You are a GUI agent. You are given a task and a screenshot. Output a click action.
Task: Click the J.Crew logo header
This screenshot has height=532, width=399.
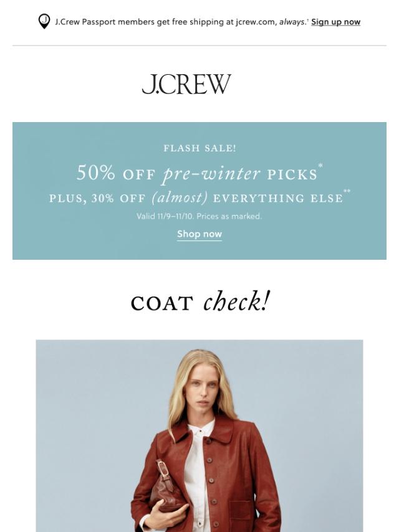pyautogui.click(x=186, y=84)
